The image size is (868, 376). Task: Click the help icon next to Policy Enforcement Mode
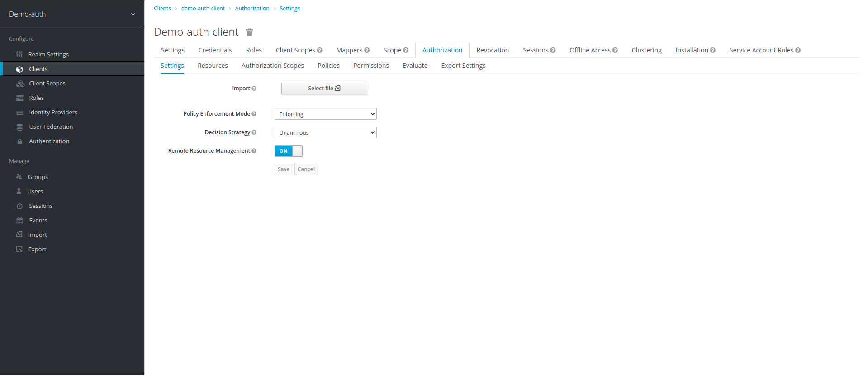pos(254,114)
